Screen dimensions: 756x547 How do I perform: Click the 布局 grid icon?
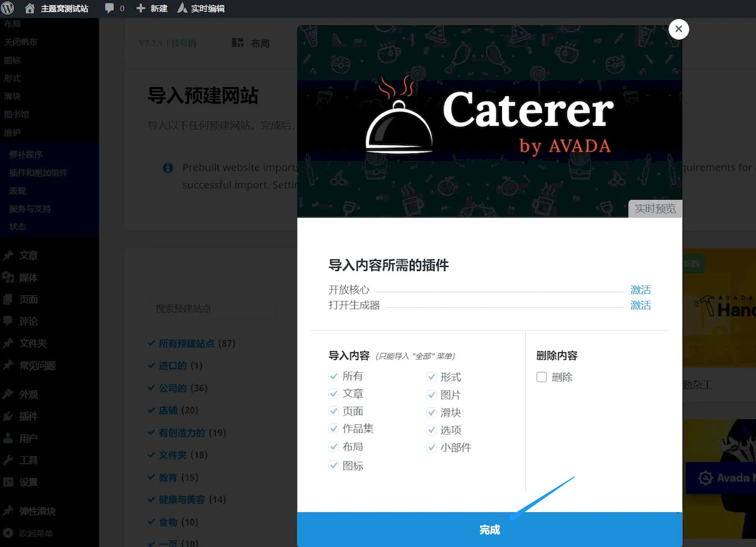tap(238, 43)
